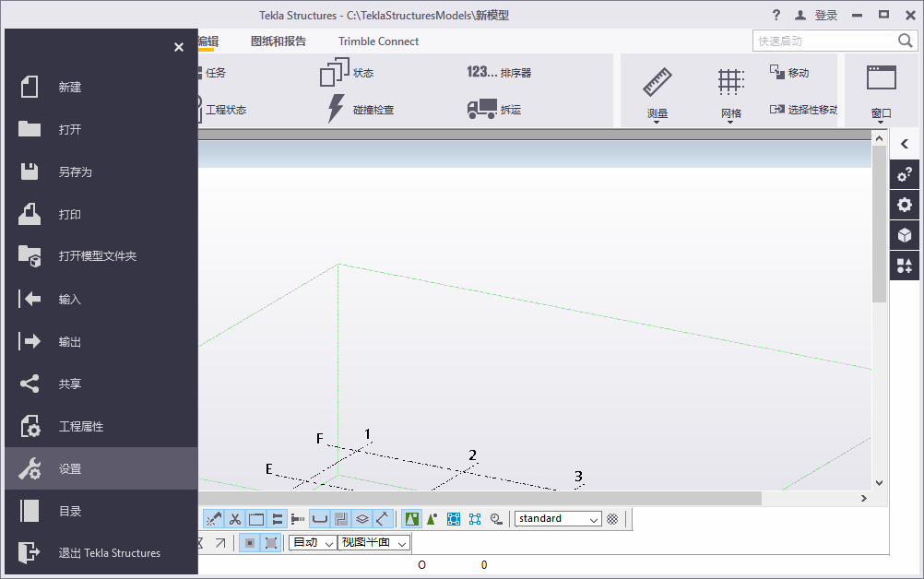This screenshot has height=579, width=924.
Task: Toggle the cornered-square snap to geometry switch
Action: 271,543
